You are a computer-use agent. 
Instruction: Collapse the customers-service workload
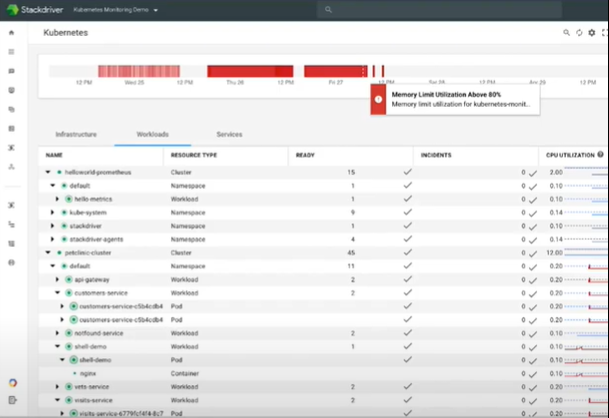(x=57, y=293)
